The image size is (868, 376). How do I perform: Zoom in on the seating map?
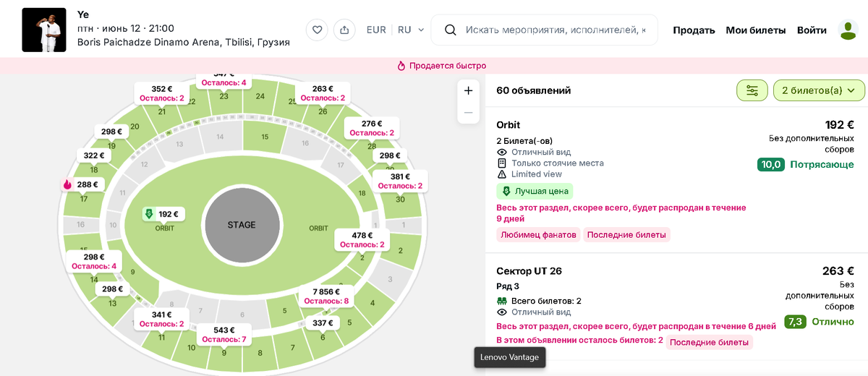pyautogui.click(x=468, y=90)
